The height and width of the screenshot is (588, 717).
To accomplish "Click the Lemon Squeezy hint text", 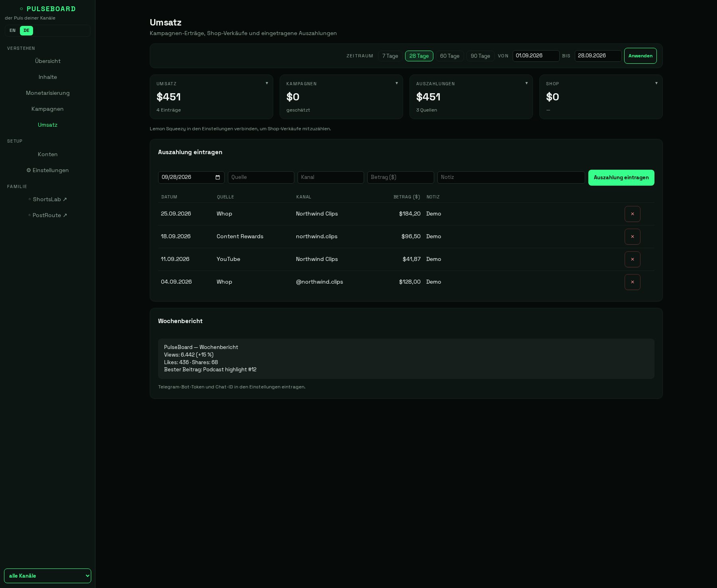I will (x=240, y=129).
